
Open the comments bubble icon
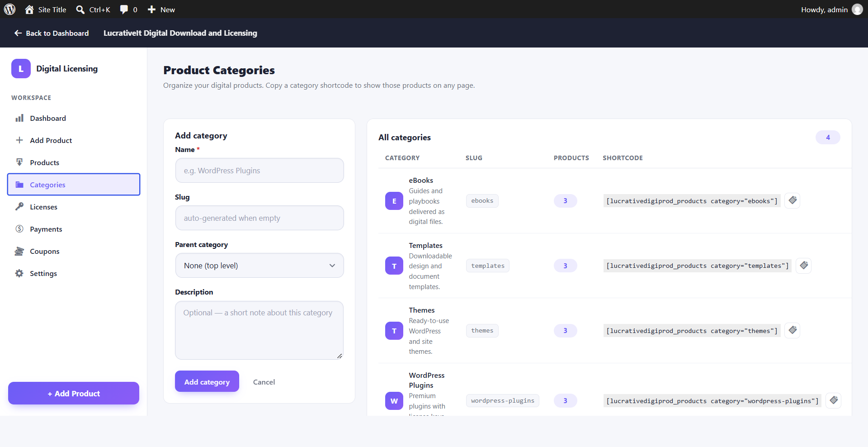[x=124, y=10]
